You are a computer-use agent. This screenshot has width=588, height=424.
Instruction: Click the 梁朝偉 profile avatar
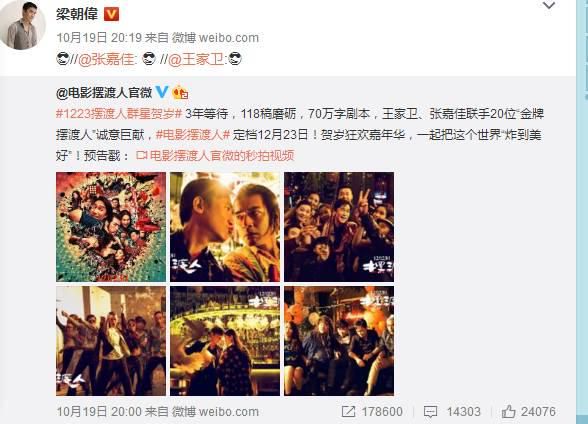tap(22, 25)
